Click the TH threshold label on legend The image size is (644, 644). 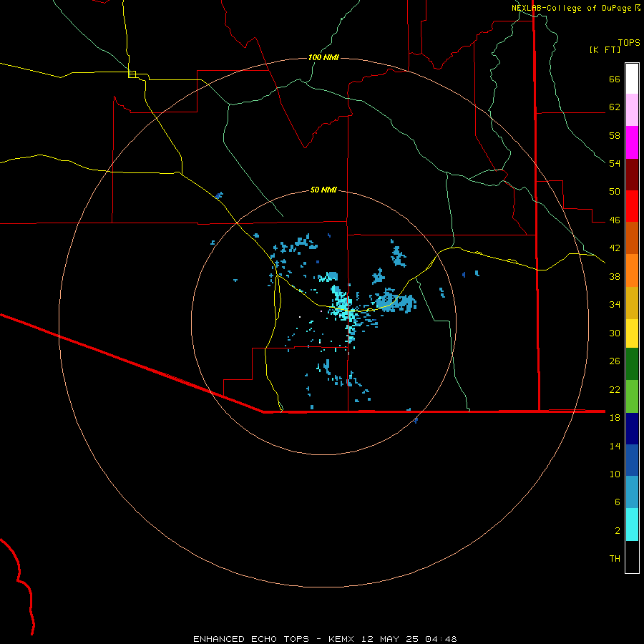point(615,559)
